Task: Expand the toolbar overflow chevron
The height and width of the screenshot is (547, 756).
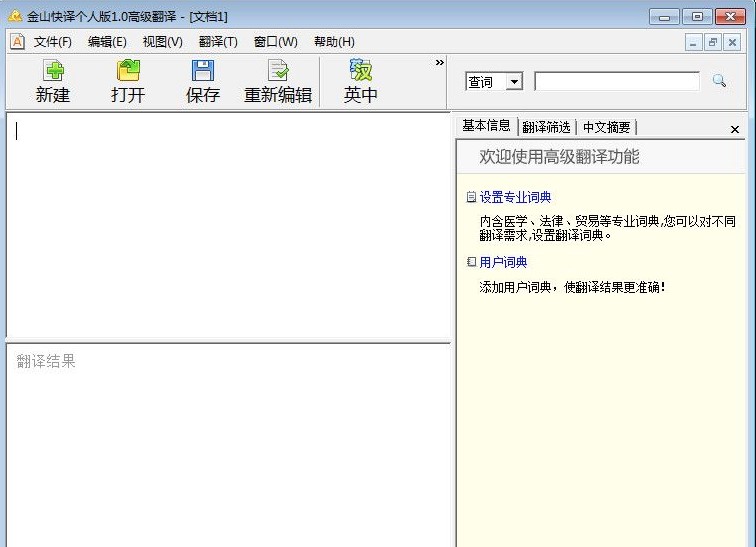Action: click(x=439, y=62)
